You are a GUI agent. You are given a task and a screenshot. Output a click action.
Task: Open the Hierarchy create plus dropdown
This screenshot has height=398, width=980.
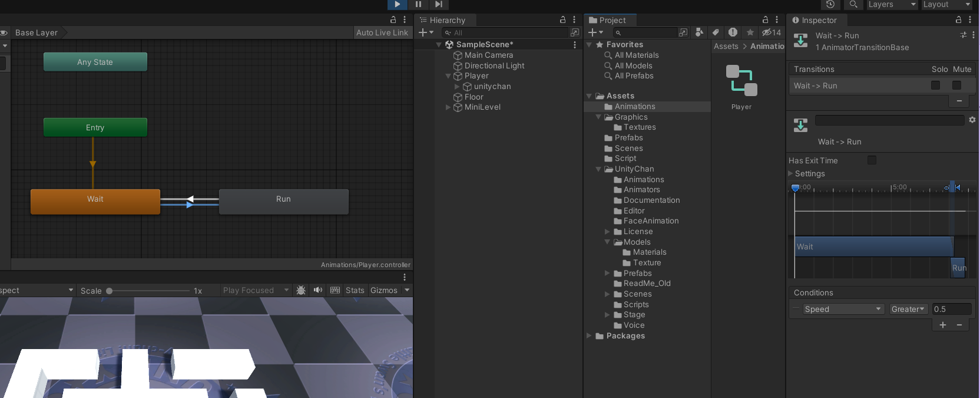point(426,32)
